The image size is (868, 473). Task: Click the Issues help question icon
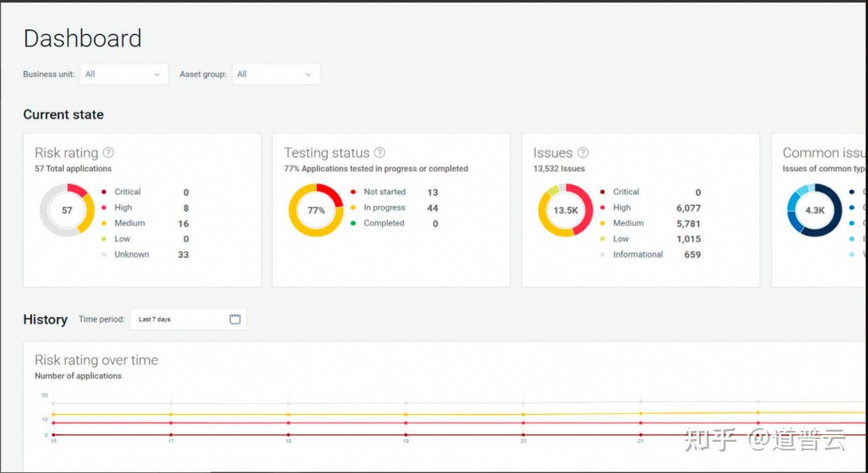click(583, 153)
